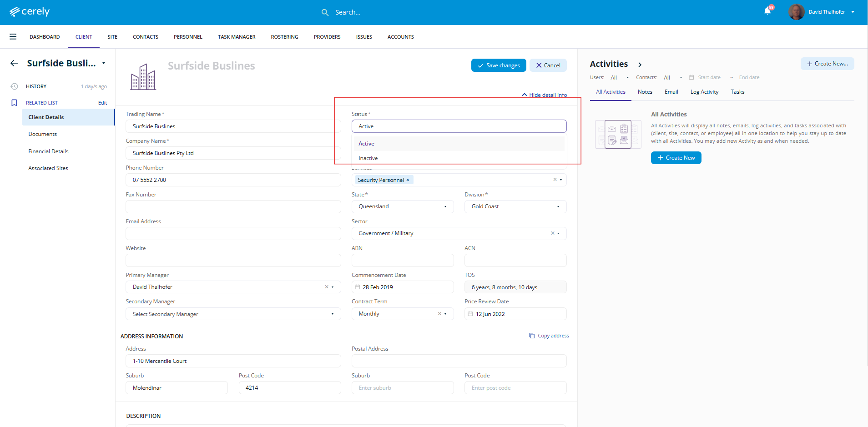Open the hamburger menu icon
This screenshot has height=427, width=868.
13,37
